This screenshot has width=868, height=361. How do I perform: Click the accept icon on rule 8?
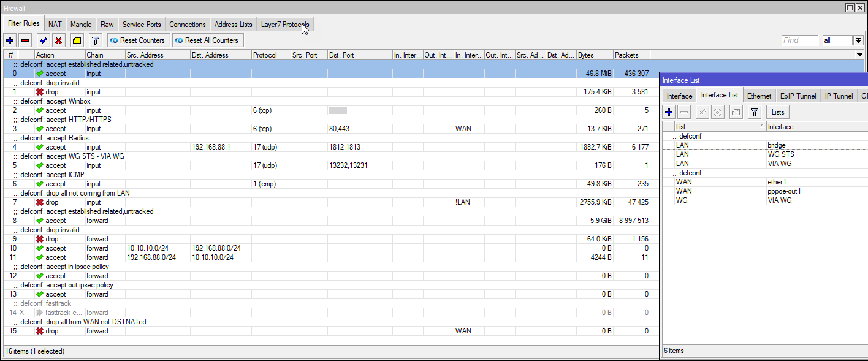[x=40, y=221]
